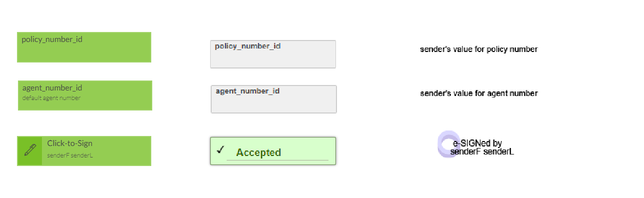Click the Accepted signature box
644x198 pixels.
click(273, 151)
